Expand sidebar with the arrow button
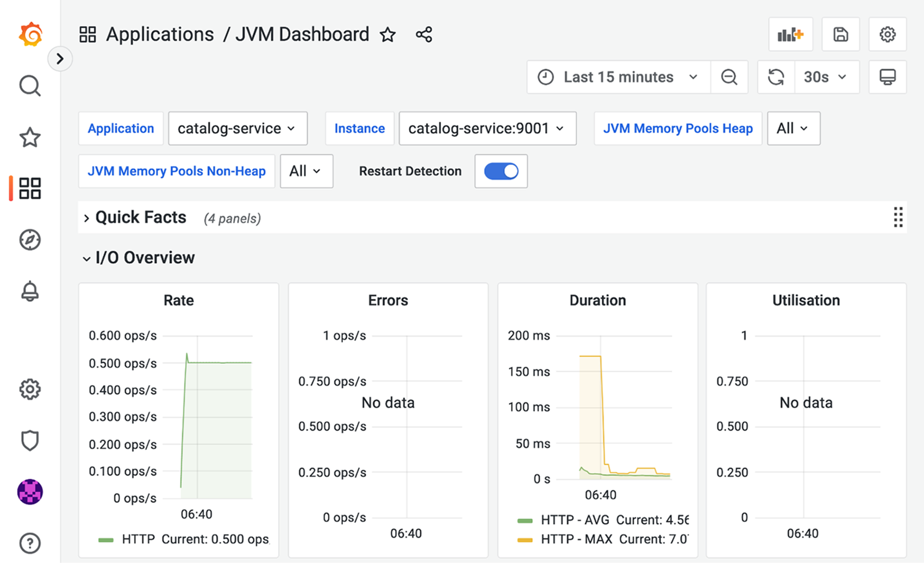Image resolution: width=924 pixels, height=563 pixels. coord(60,58)
